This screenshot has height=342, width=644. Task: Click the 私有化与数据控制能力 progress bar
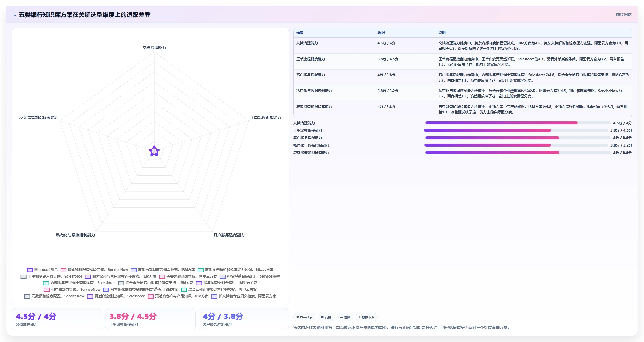516,145
